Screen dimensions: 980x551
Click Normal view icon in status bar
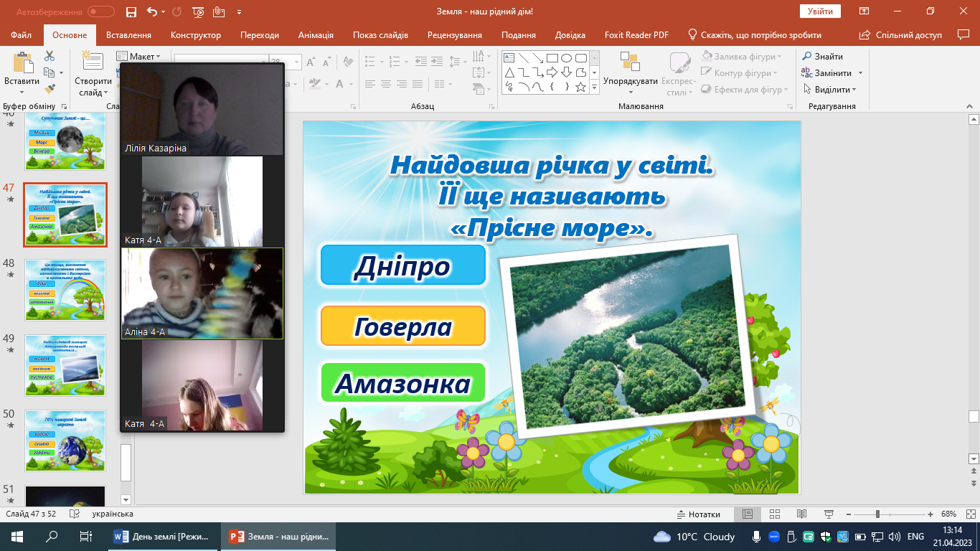[747, 514]
